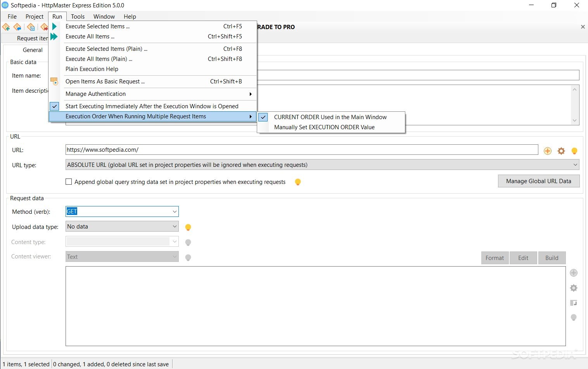Click Manage Global URL Data button
The width and height of the screenshot is (588, 369).
point(539,181)
